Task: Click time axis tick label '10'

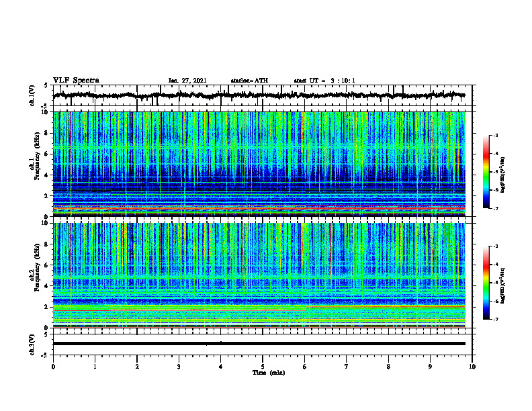Action: point(472,367)
